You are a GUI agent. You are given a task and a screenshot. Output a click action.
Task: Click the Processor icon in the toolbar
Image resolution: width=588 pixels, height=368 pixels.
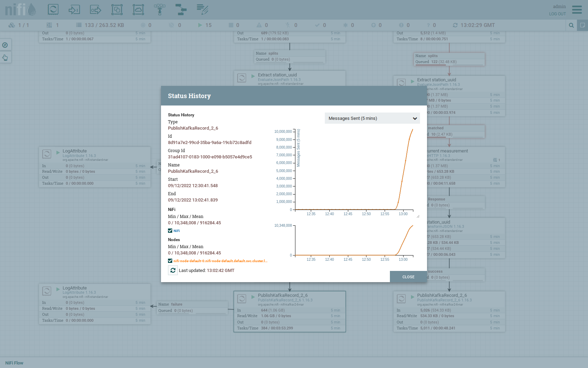click(x=53, y=9)
